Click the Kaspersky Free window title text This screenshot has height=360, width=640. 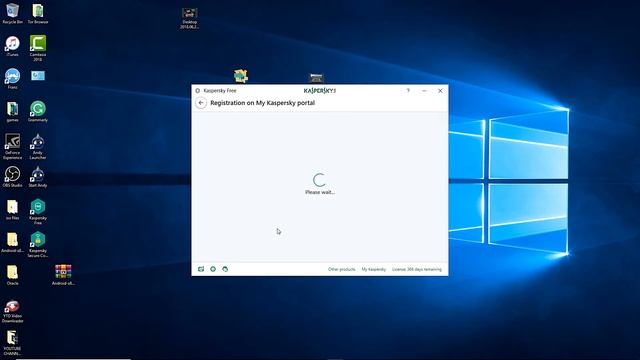(x=220, y=91)
